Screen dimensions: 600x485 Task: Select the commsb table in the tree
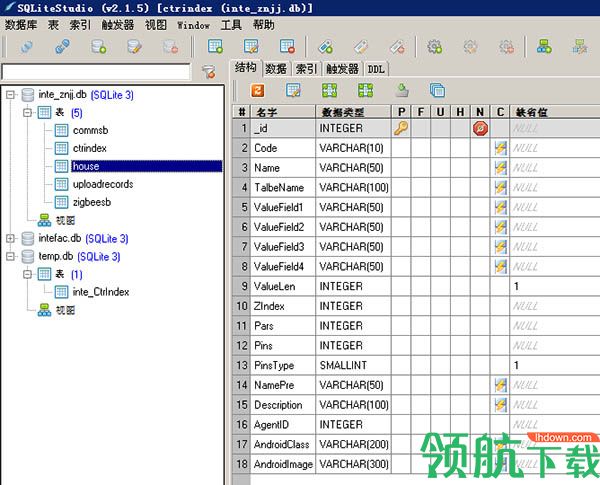[x=91, y=131]
